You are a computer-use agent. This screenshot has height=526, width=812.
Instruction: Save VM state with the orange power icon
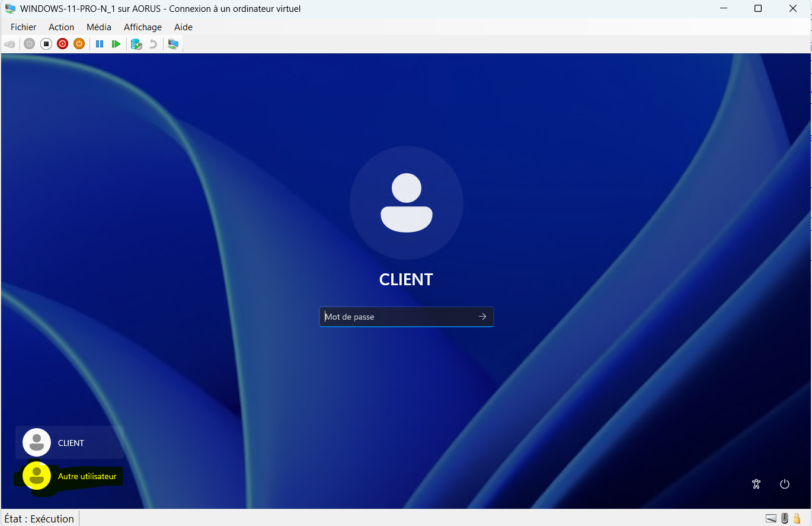[79, 44]
